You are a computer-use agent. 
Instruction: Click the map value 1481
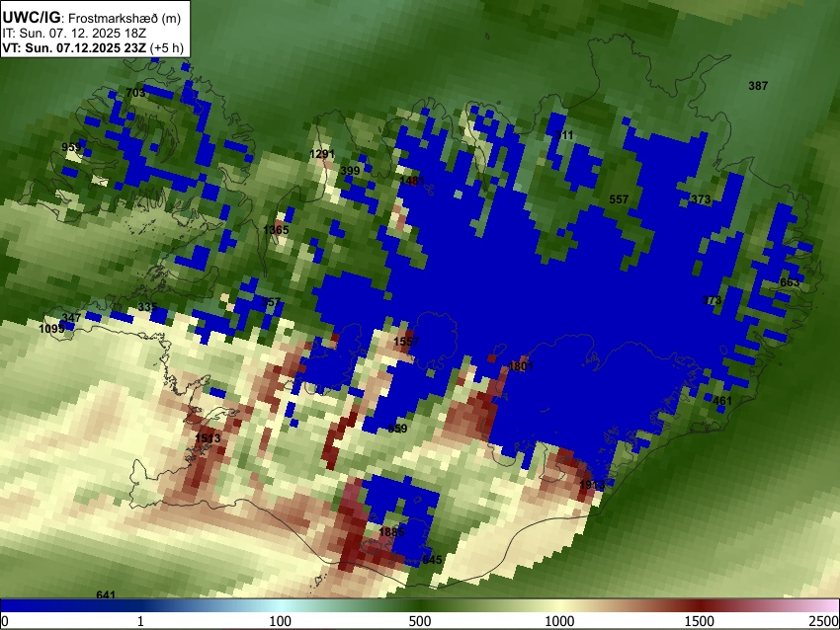click(412, 181)
